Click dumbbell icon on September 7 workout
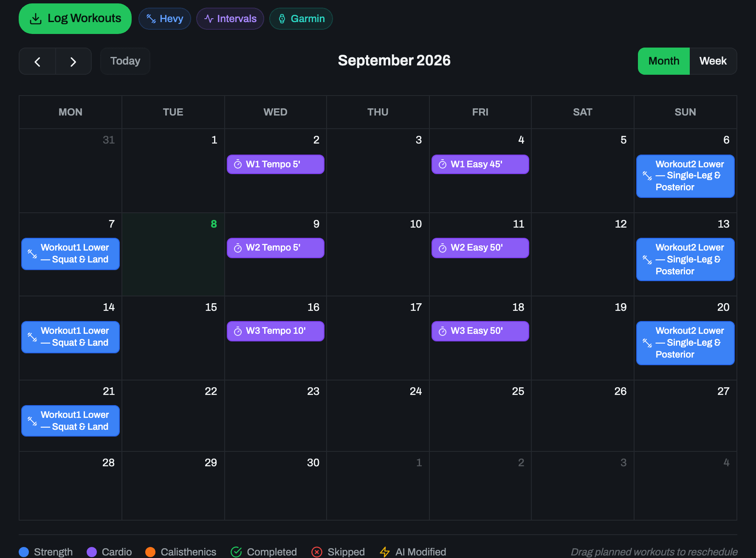The height and width of the screenshot is (558, 756). pyautogui.click(x=32, y=254)
